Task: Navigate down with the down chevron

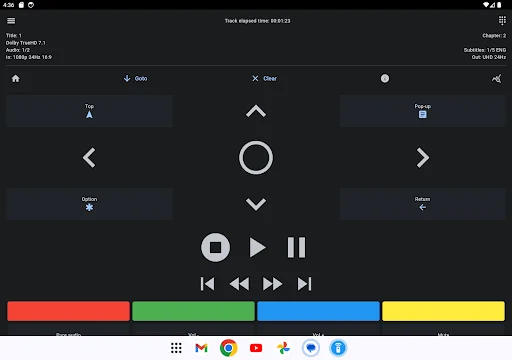Action: point(256,204)
